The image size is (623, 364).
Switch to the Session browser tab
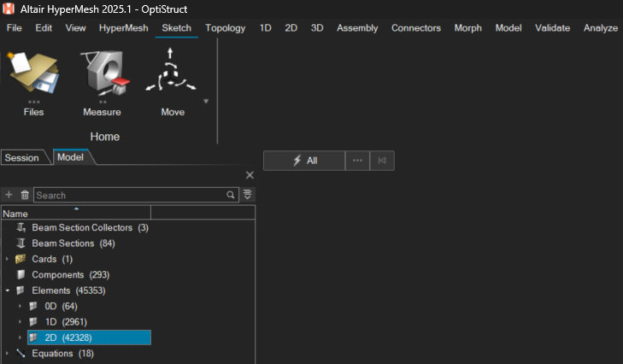[x=22, y=157]
